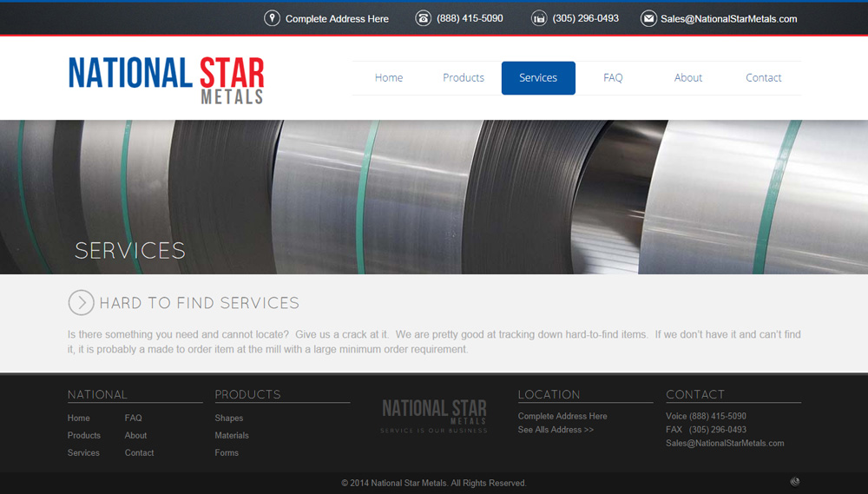Click 'See Alls Address >>' link

tap(556, 430)
